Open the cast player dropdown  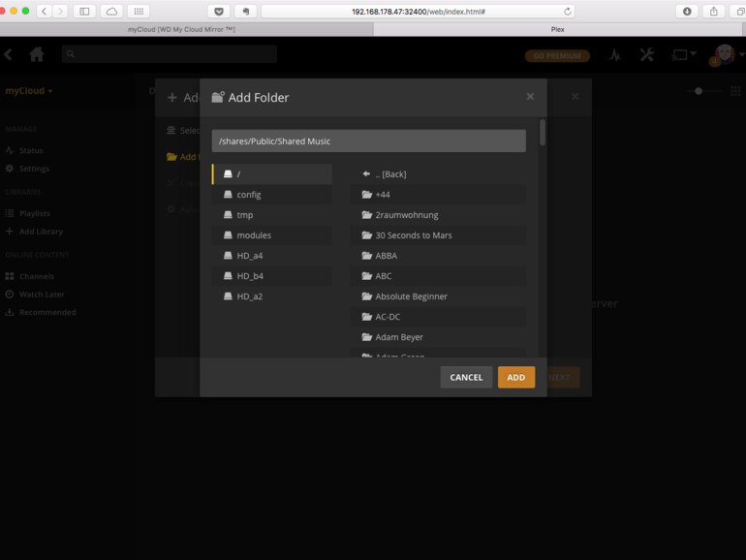(x=684, y=54)
